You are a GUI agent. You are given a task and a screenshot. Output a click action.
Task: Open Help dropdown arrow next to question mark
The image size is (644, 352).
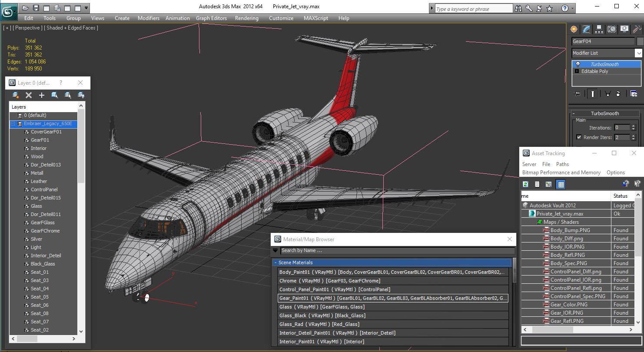[573, 8]
